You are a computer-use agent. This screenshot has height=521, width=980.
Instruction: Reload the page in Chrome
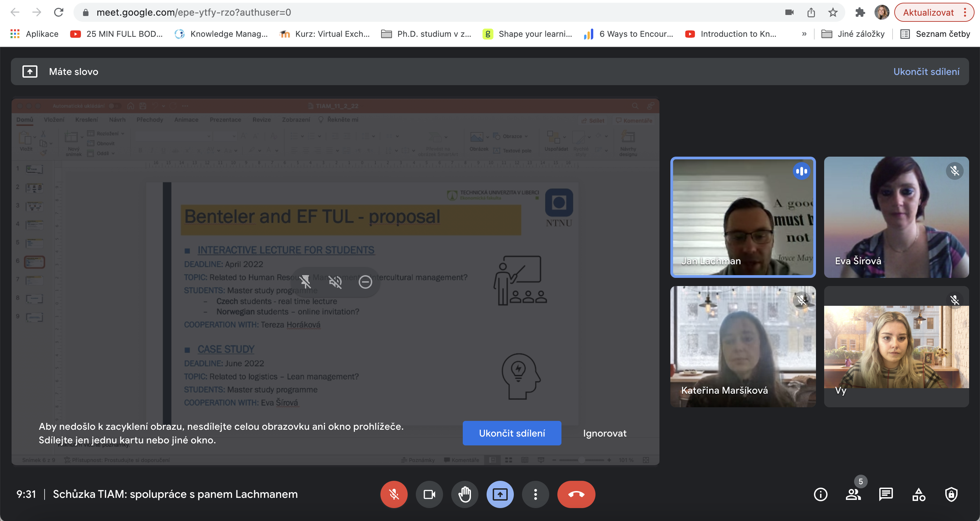pos(58,13)
